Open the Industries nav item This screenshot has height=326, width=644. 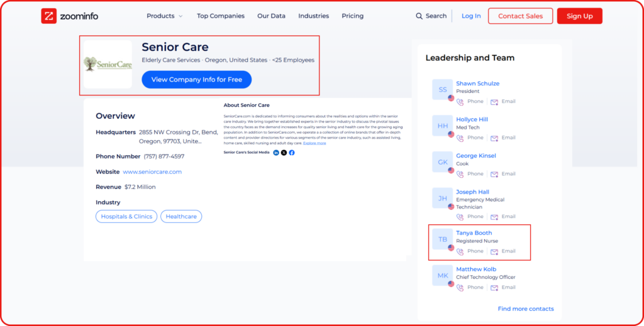point(313,16)
